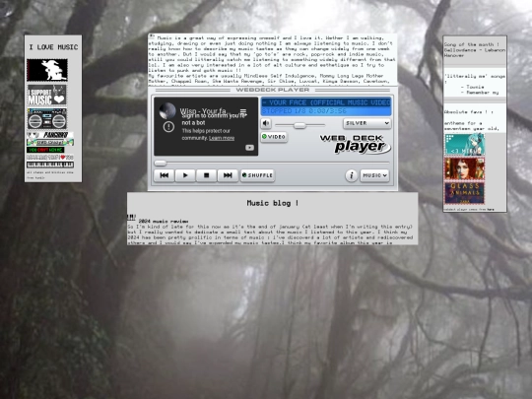The image size is (532, 399).
Task: Click the green-and-red 'YOU CAN'T WIN ME' blinkie
Action: pos(45,150)
